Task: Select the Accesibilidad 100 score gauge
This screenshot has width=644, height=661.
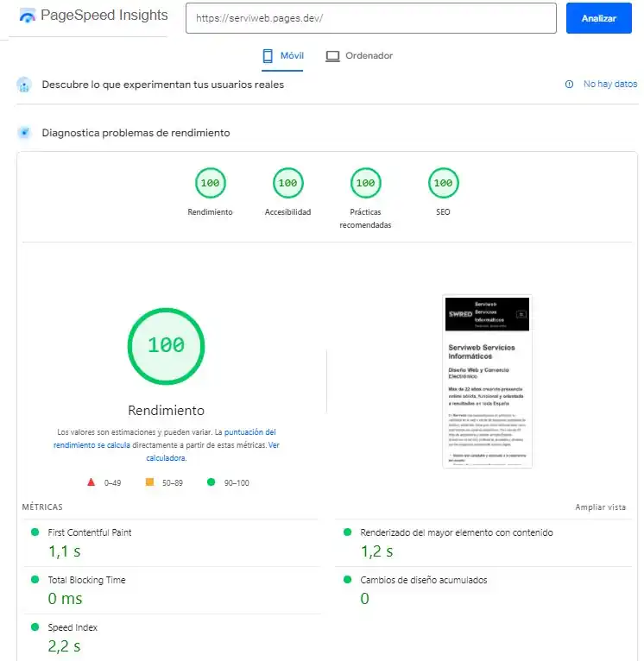Action: [x=287, y=183]
